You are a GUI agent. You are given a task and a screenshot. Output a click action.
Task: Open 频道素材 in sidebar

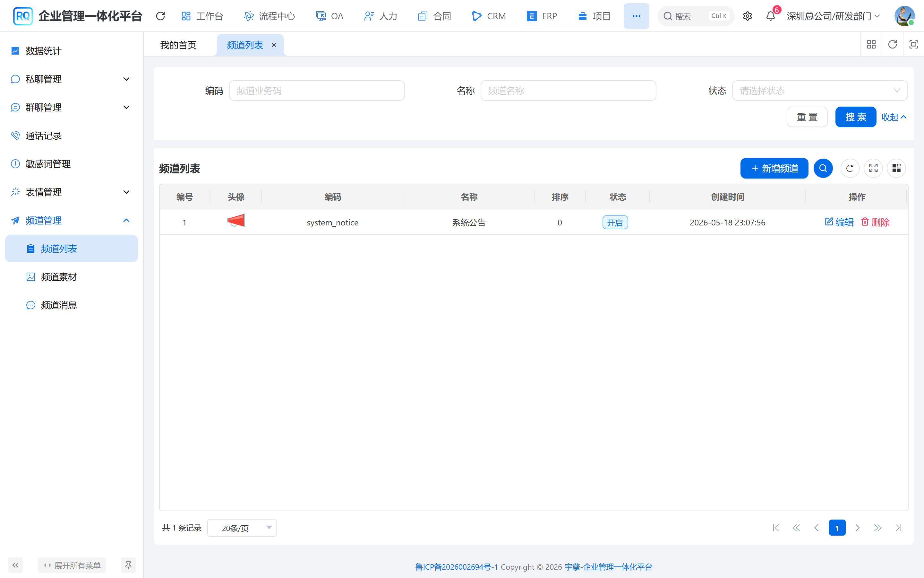72,277
